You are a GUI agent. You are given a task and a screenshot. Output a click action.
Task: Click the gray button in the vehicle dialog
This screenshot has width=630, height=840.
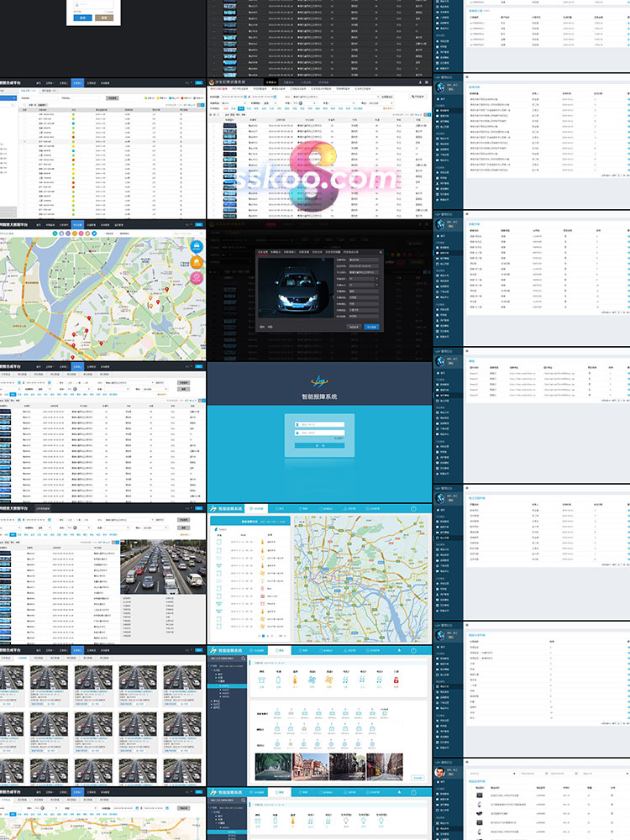click(354, 327)
